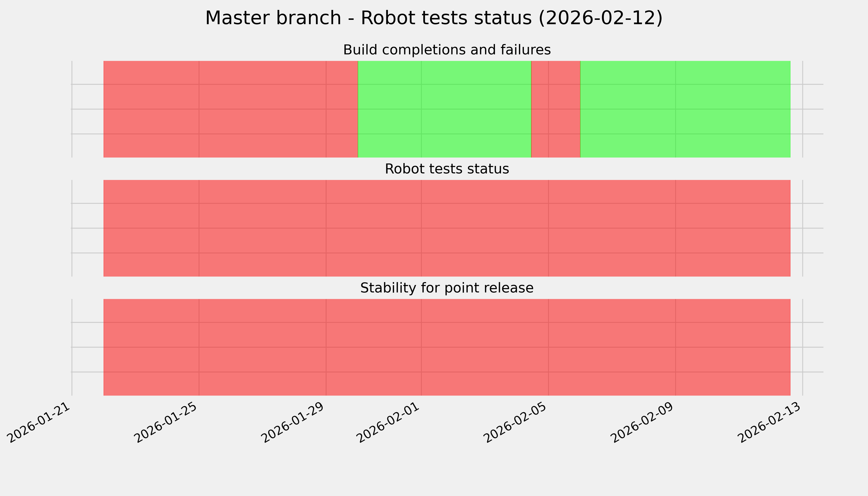Image resolution: width=868 pixels, height=496 pixels.
Task: Click the empty gap left of Stability red band
Action: coord(88,347)
